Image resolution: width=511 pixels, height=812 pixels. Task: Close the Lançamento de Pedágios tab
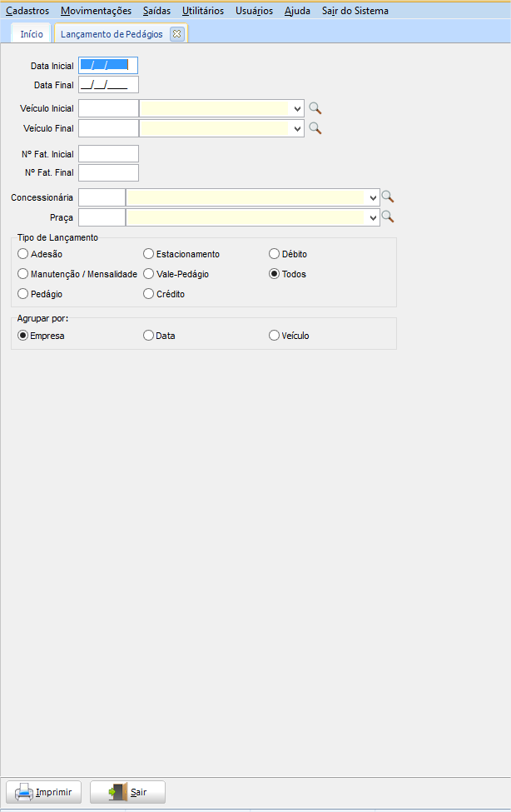click(x=176, y=34)
